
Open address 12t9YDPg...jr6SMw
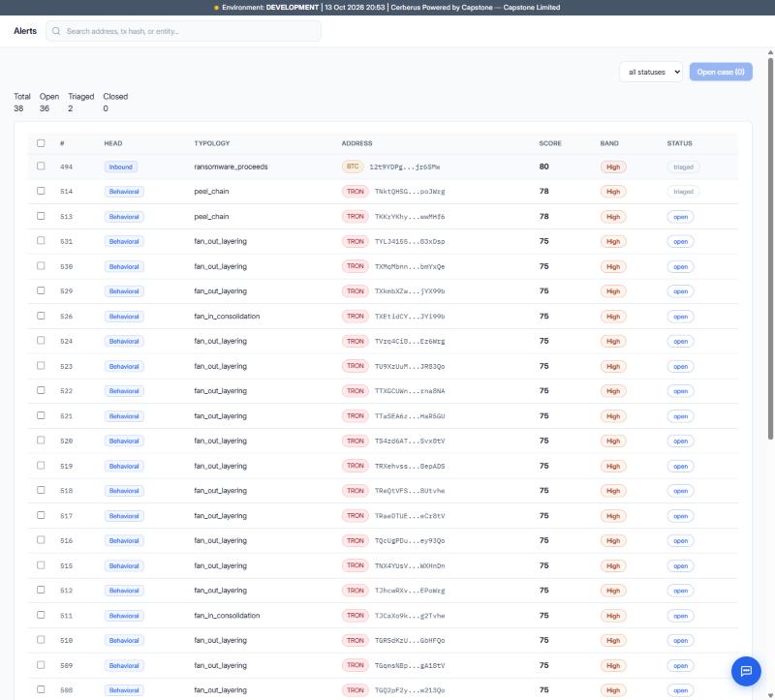tap(405, 167)
